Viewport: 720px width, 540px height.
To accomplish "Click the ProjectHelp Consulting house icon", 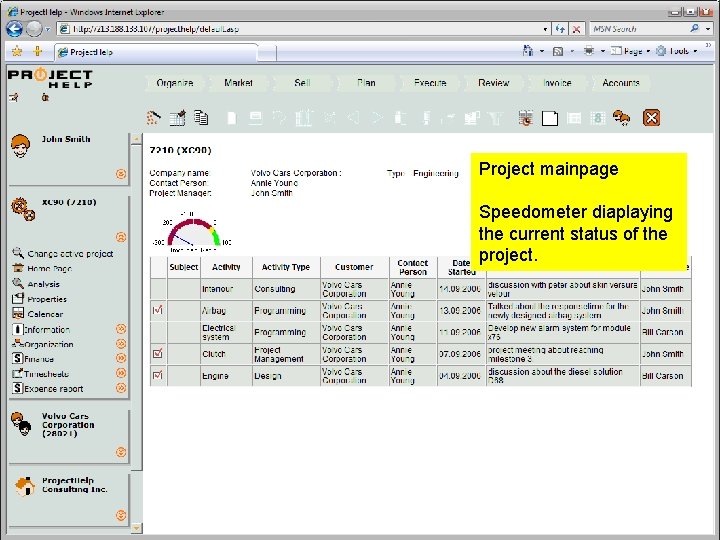I will pyautogui.click(x=25, y=486).
